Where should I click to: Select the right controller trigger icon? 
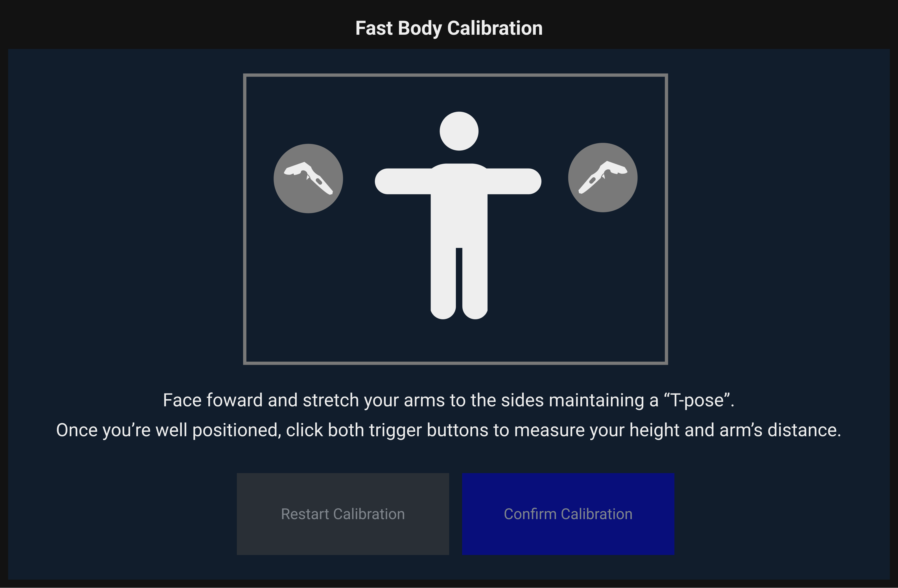click(x=603, y=177)
